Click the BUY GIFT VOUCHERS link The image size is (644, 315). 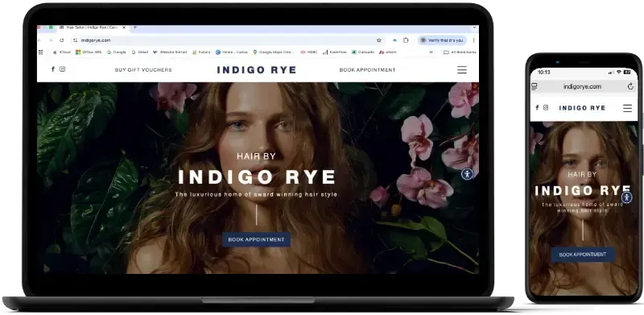tap(143, 70)
